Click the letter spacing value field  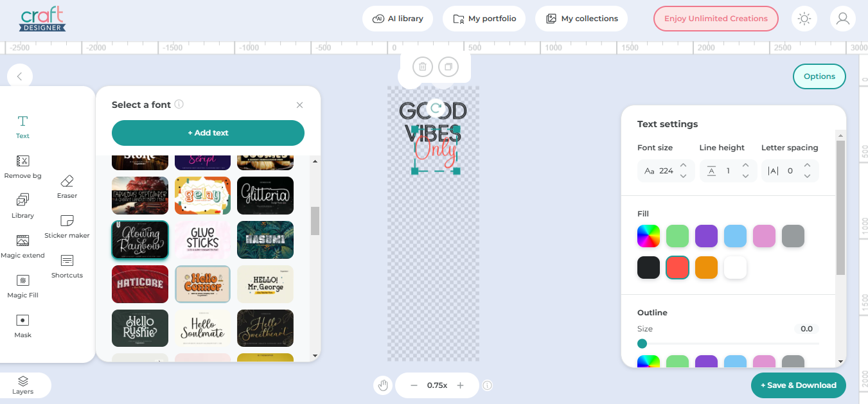(790, 171)
